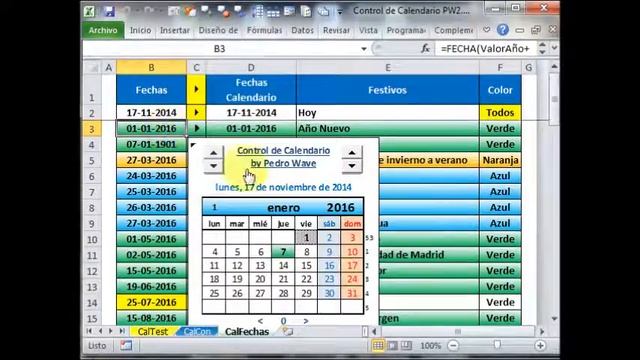Go to next sheet with tab navigation arrow
This screenshot has height=360, width=640.
(111, 331)
